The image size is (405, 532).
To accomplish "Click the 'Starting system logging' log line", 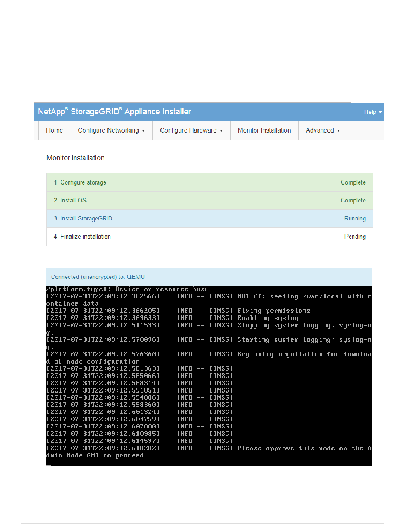I will (x=209, y=343).
